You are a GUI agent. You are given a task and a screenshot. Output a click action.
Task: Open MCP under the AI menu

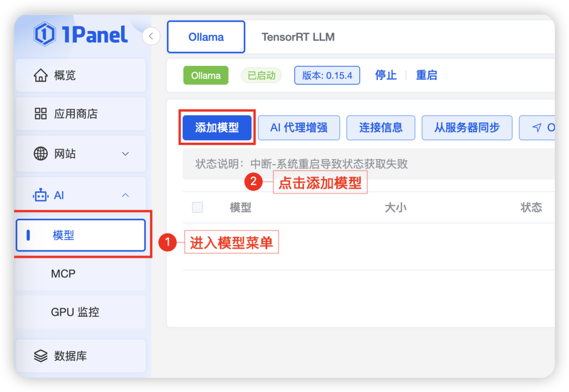[x=81, y=273]
